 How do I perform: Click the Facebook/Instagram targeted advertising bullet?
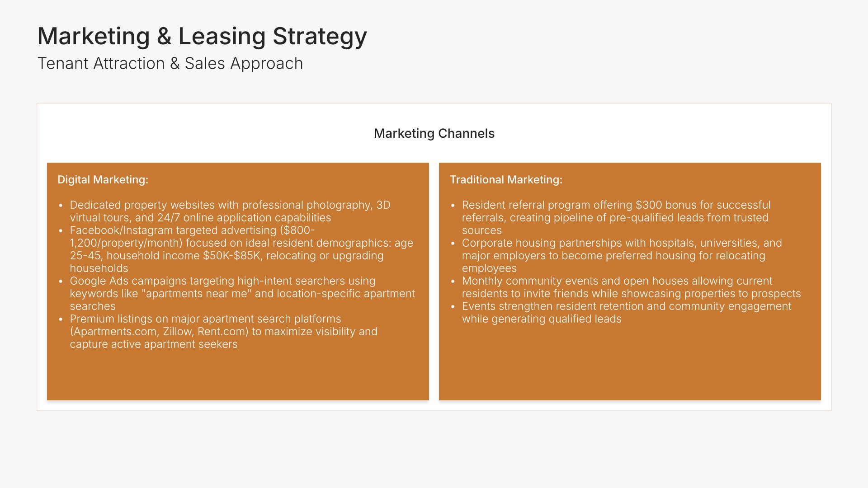pyautogui.click(x=241, y=249)
